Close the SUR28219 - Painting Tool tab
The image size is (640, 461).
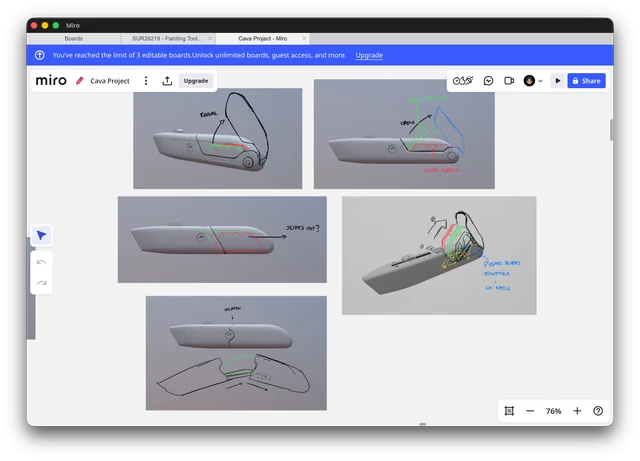(x=210, y=38)
